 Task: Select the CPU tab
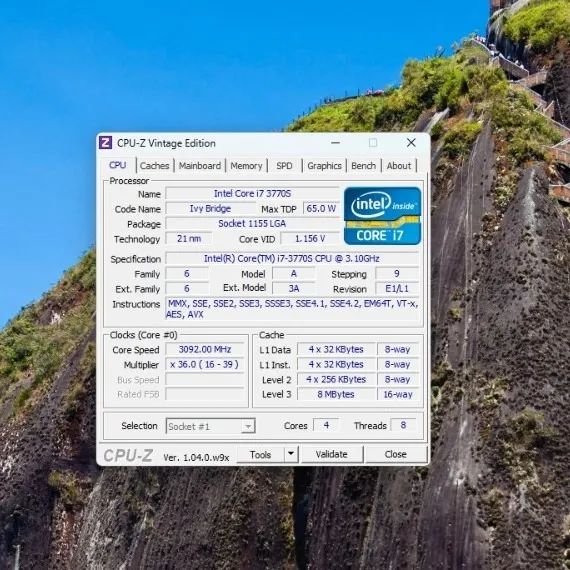[117, 165]
